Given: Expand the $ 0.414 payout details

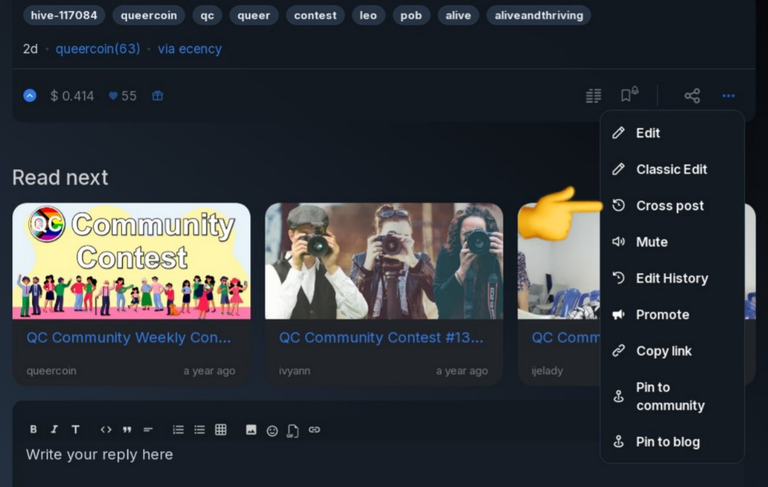Looking at the screenshot, I should [72, 96].
